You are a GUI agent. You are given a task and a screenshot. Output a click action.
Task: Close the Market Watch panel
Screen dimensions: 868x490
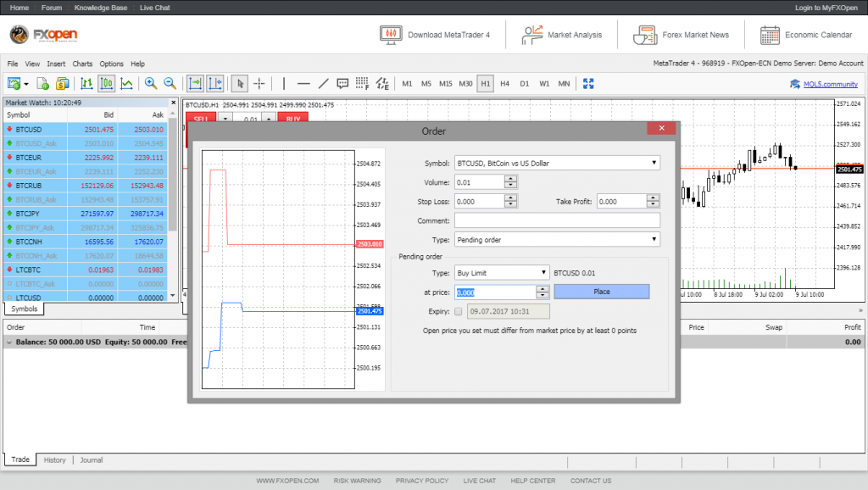click(x=173, y=103)
